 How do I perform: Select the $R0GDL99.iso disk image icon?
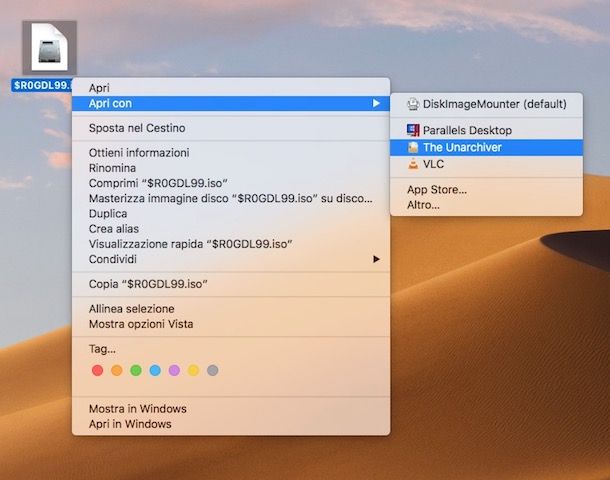click(49, 47)
